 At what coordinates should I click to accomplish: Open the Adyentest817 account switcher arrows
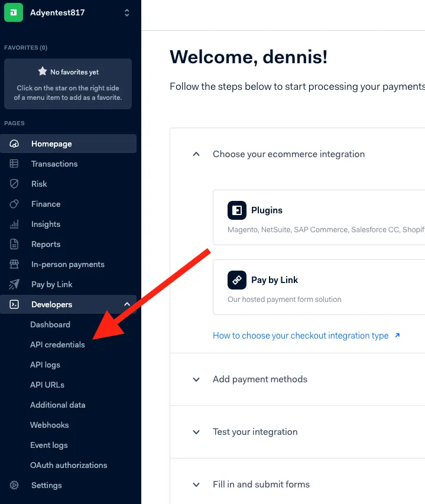pos(126,13)
